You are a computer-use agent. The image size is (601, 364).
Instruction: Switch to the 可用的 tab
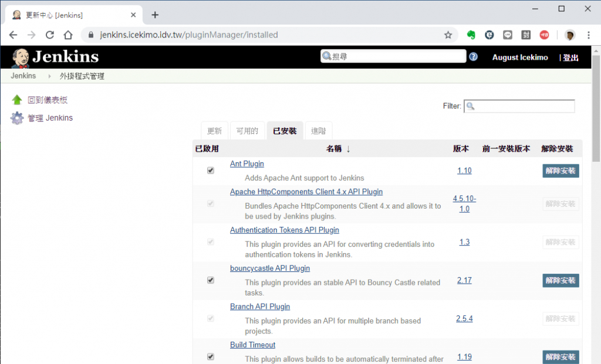247,131
